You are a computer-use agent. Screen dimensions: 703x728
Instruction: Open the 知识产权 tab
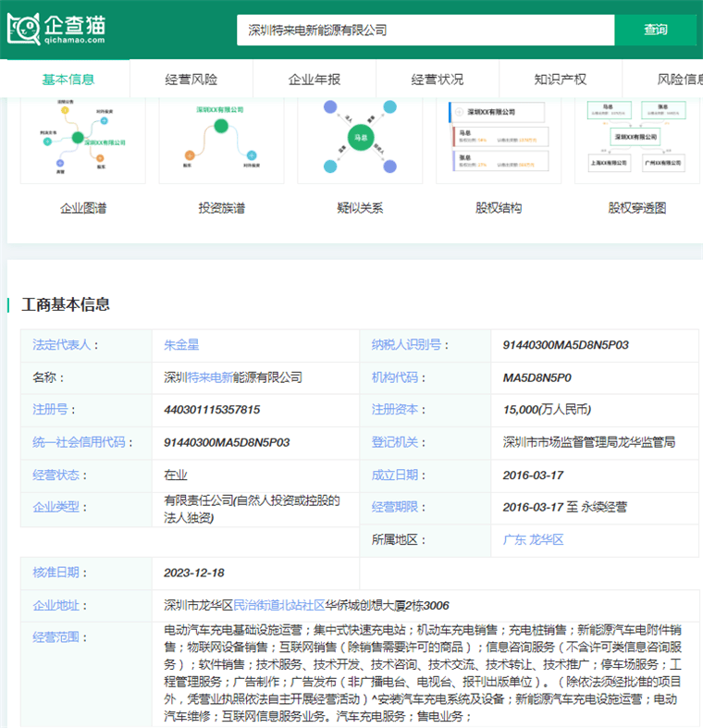[561, 80]
